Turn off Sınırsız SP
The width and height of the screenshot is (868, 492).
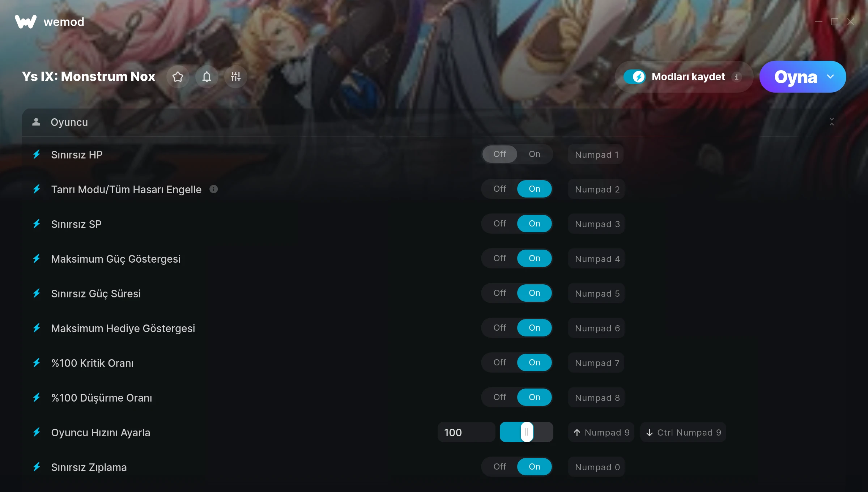pyautogui.click(x=499, y=224)
